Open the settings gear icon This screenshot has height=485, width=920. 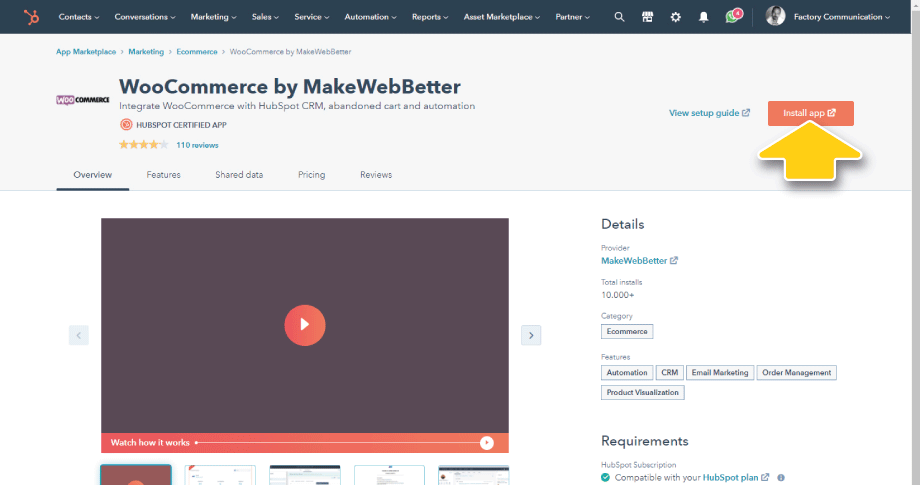tap(675, 17)
